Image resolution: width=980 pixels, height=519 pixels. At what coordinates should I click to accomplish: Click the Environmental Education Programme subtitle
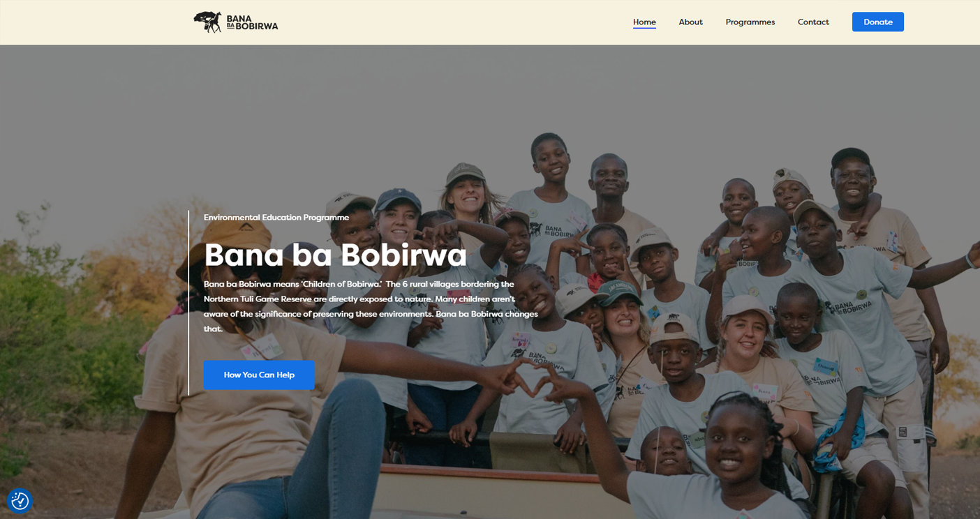point(276,218)
